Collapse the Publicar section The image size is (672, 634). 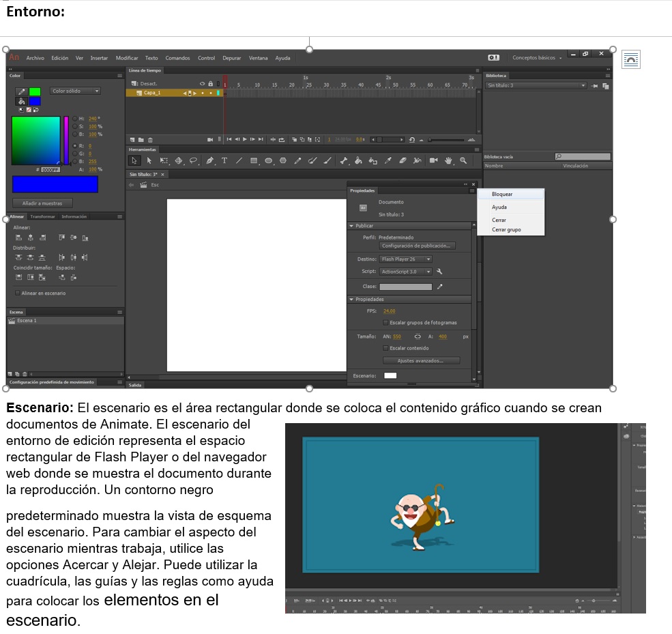(351, 225)
